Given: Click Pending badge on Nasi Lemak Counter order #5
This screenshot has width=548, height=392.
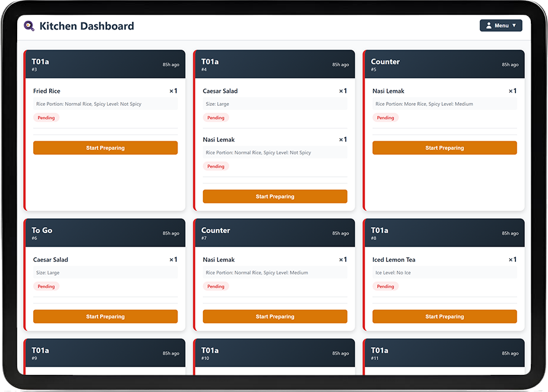Looking at the screenshot, I should [385, 118].
